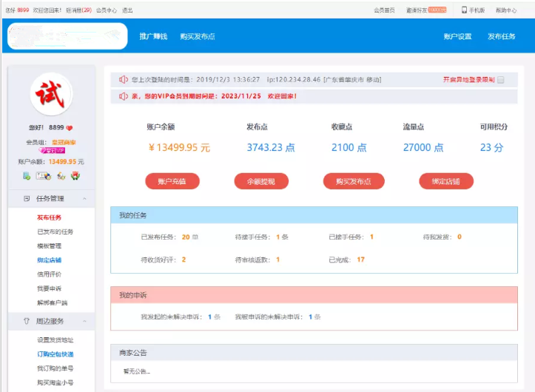Click the 周边服务 section icon
The image size is (535, 392).
(27, 321)
